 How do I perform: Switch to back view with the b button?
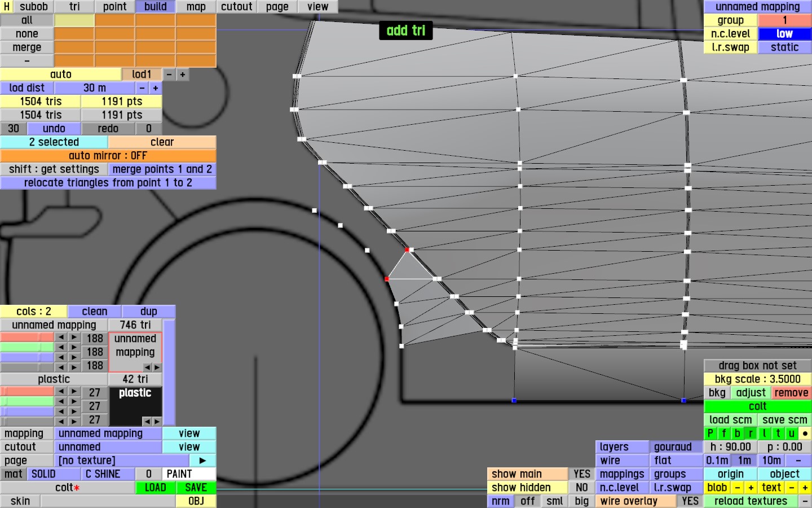(x=738, y=433)
